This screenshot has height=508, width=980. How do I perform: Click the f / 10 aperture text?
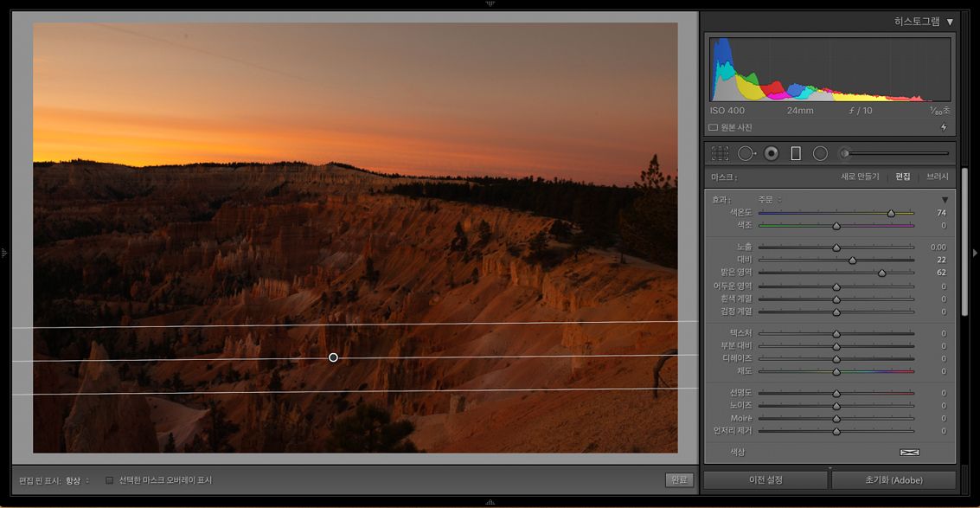point(860,111)
